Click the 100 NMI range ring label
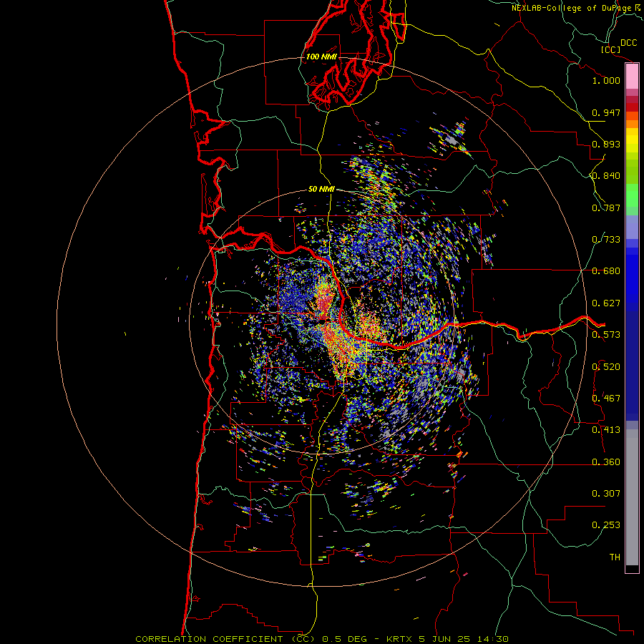644x644 pixels. 321,57
